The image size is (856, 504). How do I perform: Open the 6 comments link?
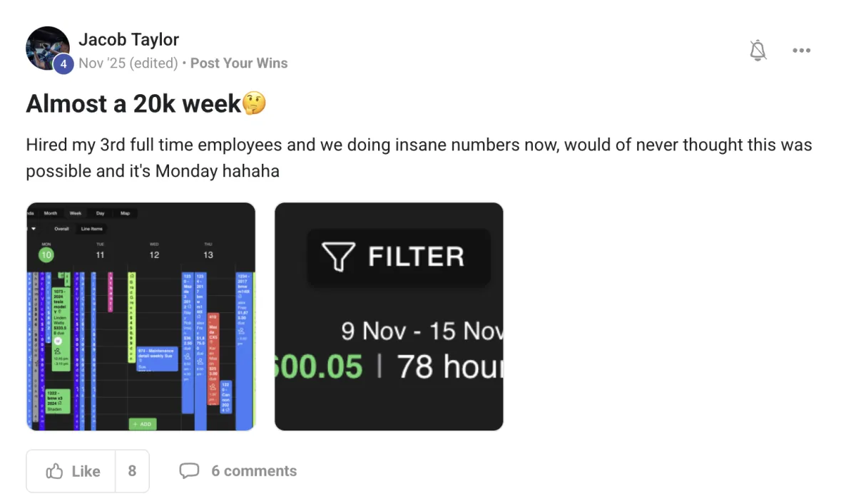[254, 471]
